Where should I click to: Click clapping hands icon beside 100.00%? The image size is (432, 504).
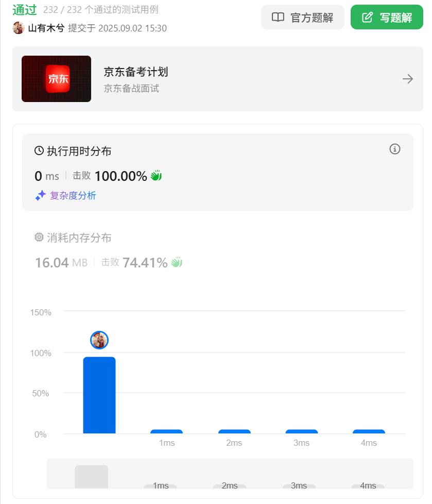(156, 176)
